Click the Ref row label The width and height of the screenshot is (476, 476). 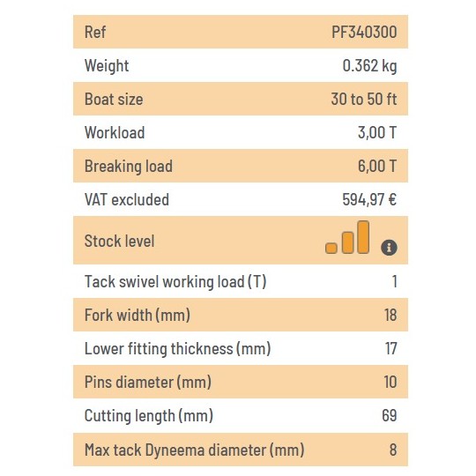click(95, 32)
